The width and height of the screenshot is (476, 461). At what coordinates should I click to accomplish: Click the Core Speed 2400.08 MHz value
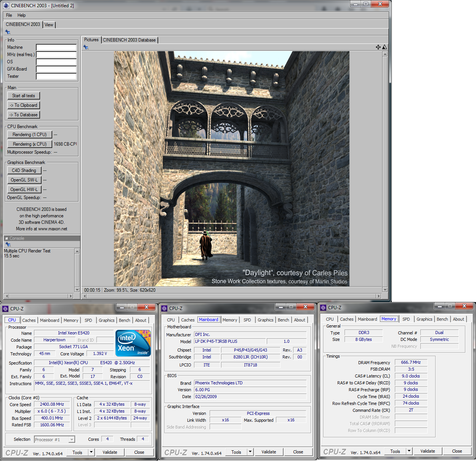click(x=52, y=405)
